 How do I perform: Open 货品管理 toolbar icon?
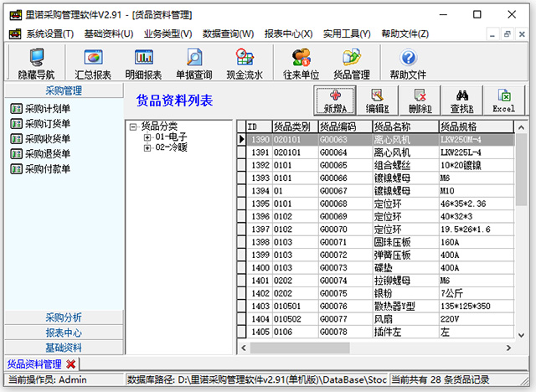352,64
